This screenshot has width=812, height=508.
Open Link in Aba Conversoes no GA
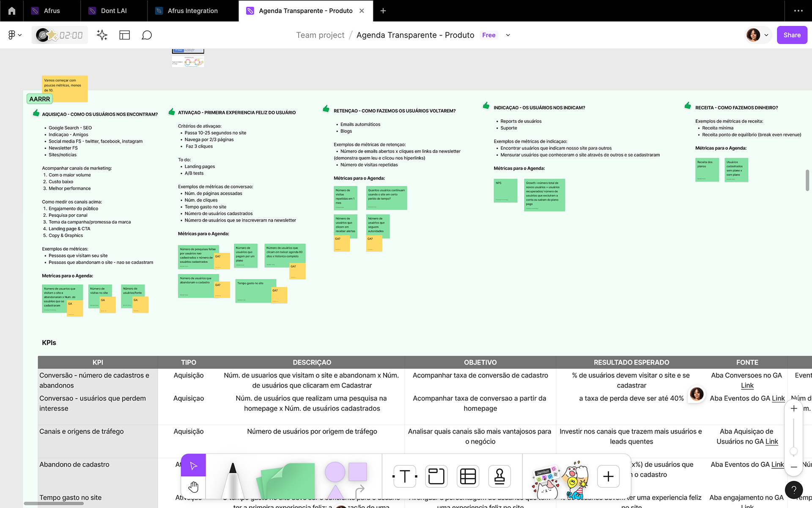747,385
